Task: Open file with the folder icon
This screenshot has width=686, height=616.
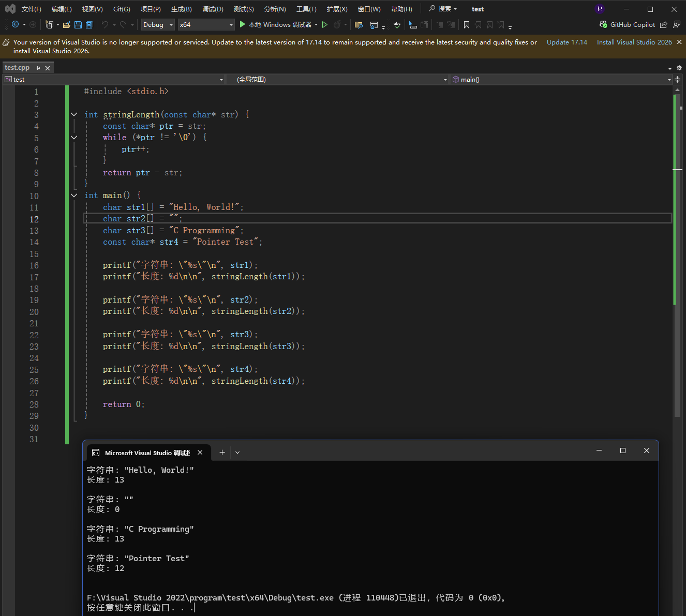Action: pos(66,25)
